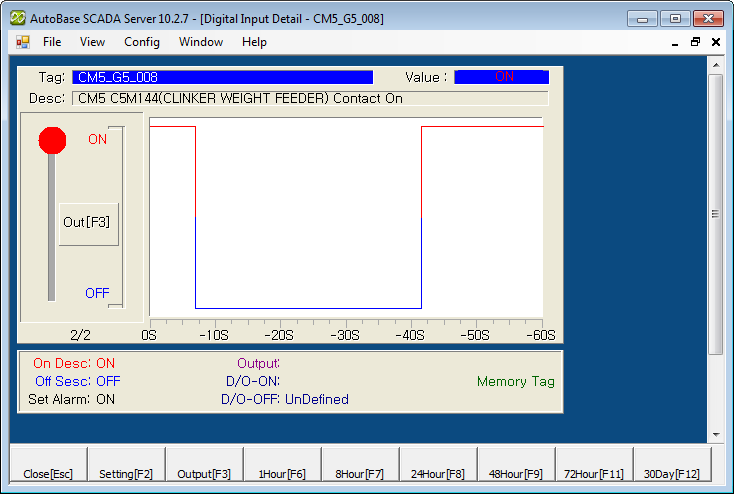Close the inner Digital Input Detail document
Image resolution: width=734 pixels, height=494 pixels.
(x=716, y=42)
